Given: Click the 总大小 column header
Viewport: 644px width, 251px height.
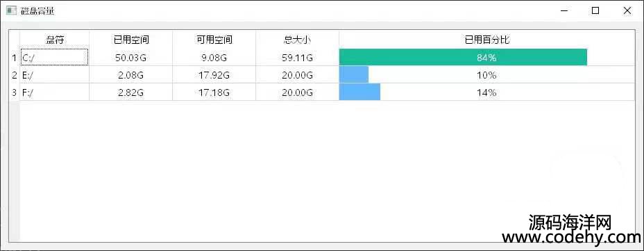Looking at the screenshot, I should pos(297,40).
